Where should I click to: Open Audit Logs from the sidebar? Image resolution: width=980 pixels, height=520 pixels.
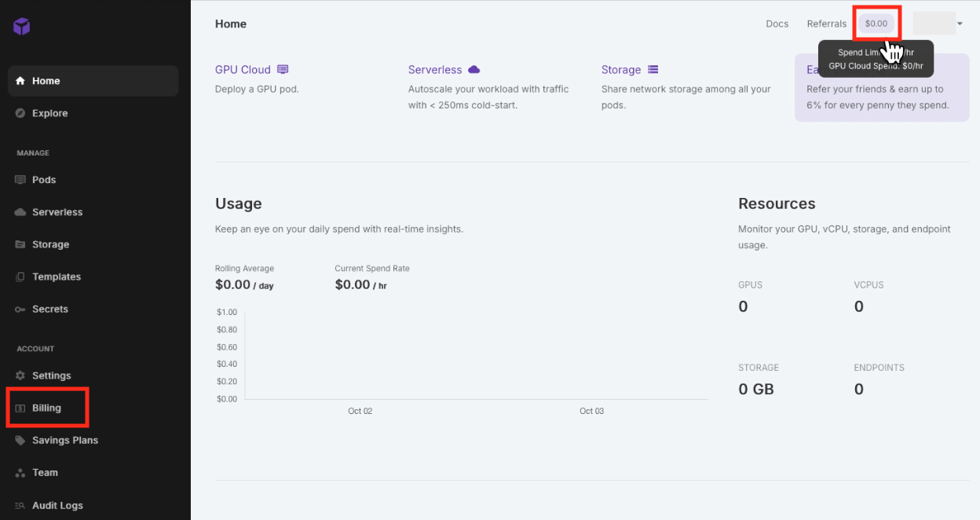57,505
